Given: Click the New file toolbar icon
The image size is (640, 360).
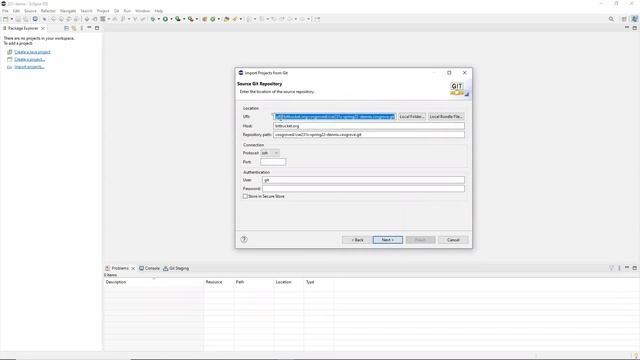Looking at the screenshot, I should (x=5, y=19).
